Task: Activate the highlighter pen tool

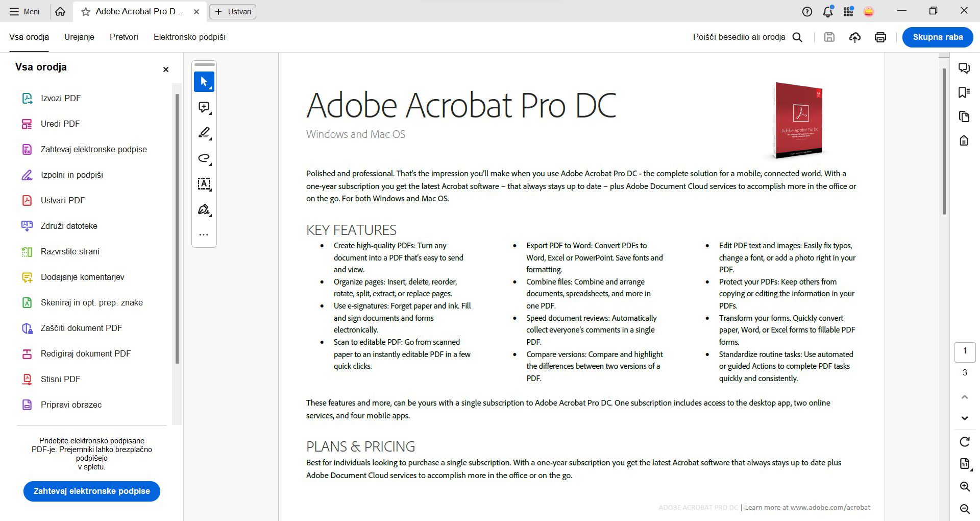Action: click(x=204, y=133)
